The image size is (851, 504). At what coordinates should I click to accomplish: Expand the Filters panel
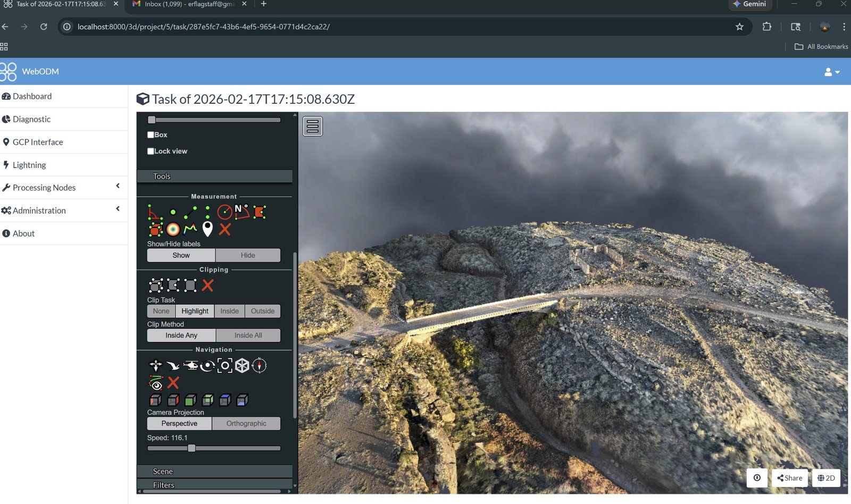tap(214, 485)
